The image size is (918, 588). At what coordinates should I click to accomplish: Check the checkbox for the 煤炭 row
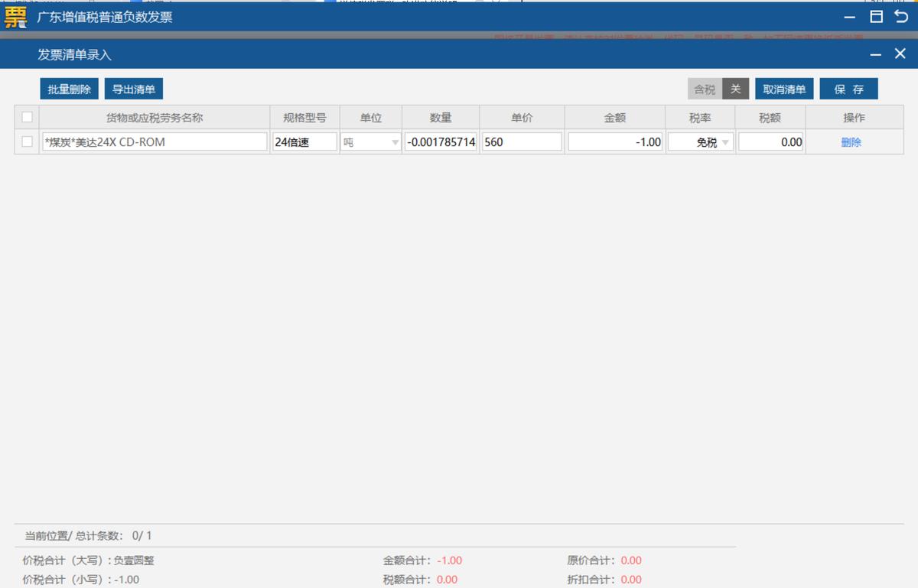tap(27, 141)
